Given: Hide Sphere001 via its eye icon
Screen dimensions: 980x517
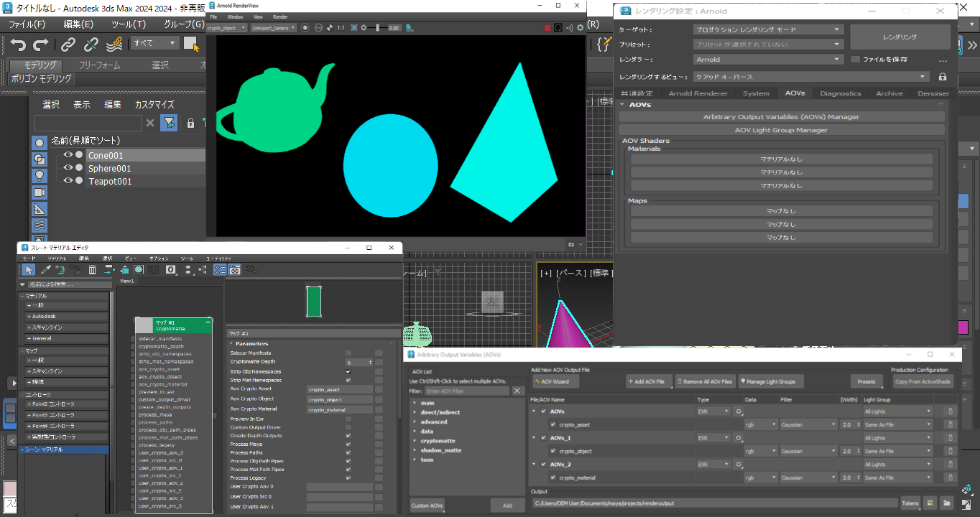Looking at the screenshot, I should [68, 168].
